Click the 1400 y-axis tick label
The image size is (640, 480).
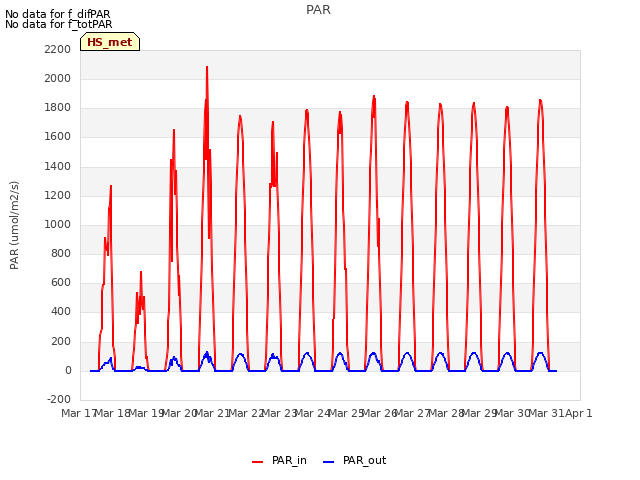(58, 167)
